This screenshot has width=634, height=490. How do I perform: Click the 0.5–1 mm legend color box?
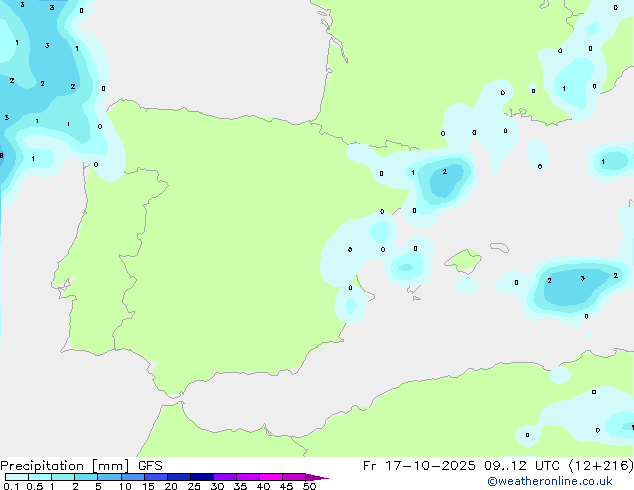(x=40, y=477)
